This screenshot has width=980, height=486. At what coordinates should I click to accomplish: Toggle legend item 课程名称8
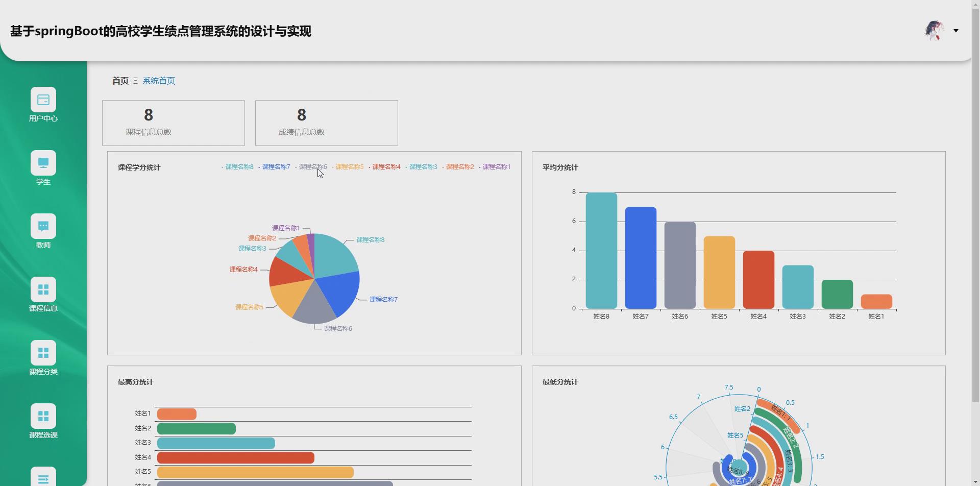coord(238,167)
